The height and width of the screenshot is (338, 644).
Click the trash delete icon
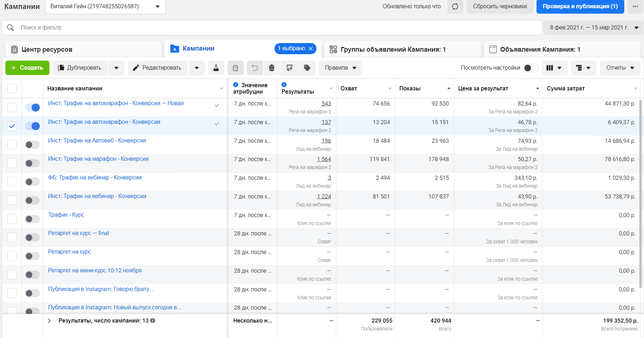point(272,68)
